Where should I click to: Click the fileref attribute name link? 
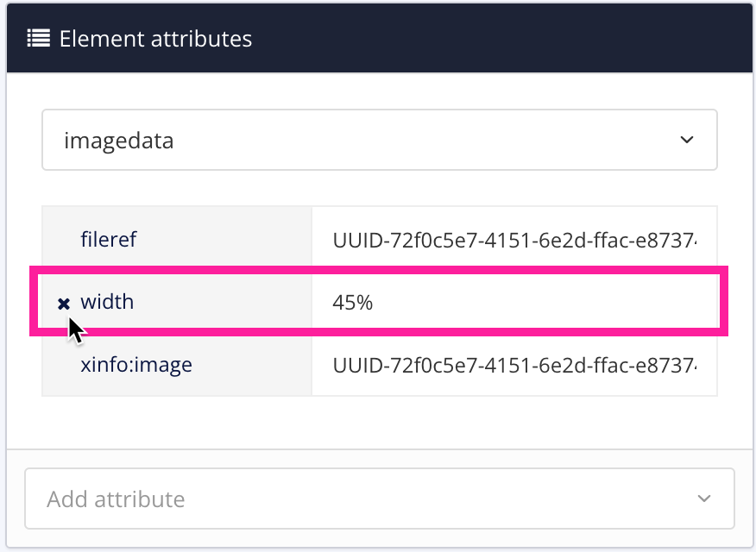click(108, 240)
